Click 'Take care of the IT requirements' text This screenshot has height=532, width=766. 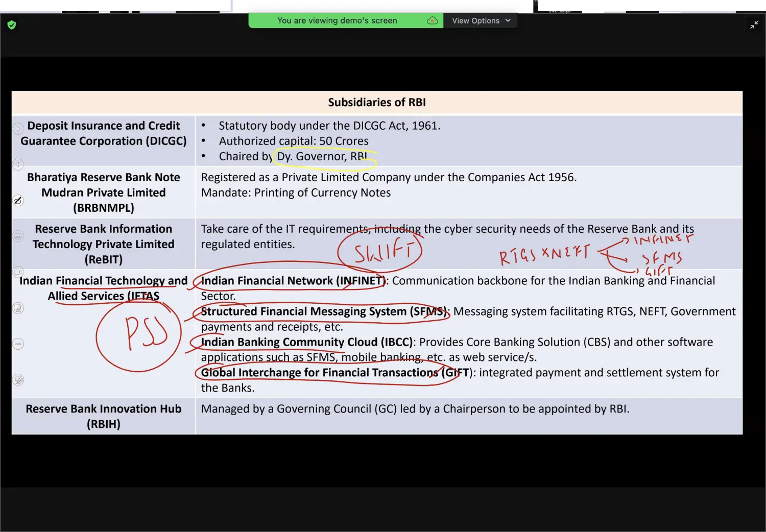447,236
